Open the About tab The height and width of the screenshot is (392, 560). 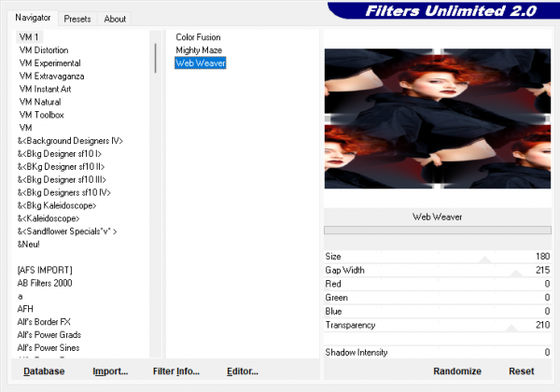point(115,19)
